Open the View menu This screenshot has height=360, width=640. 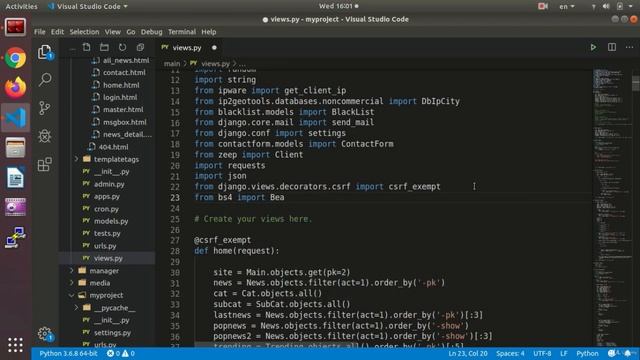tap(112, 32)
